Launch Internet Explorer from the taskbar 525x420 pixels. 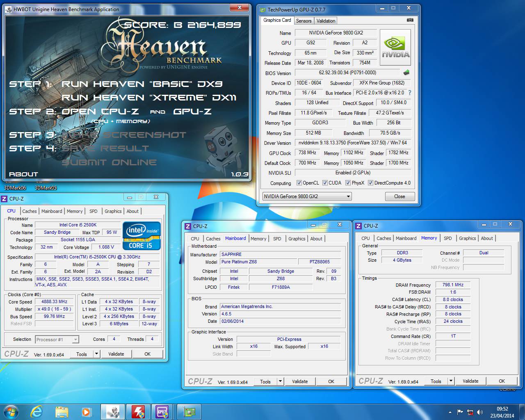coord(37,412)
